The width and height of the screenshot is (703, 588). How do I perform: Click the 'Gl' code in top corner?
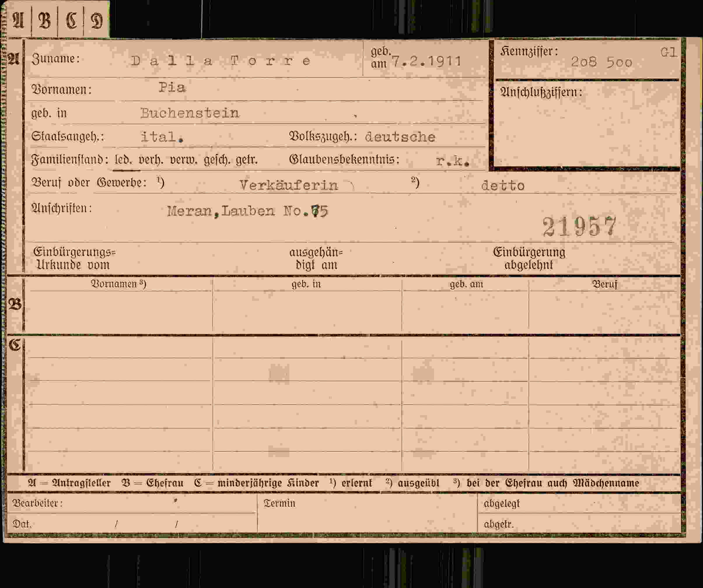point(669,52)
